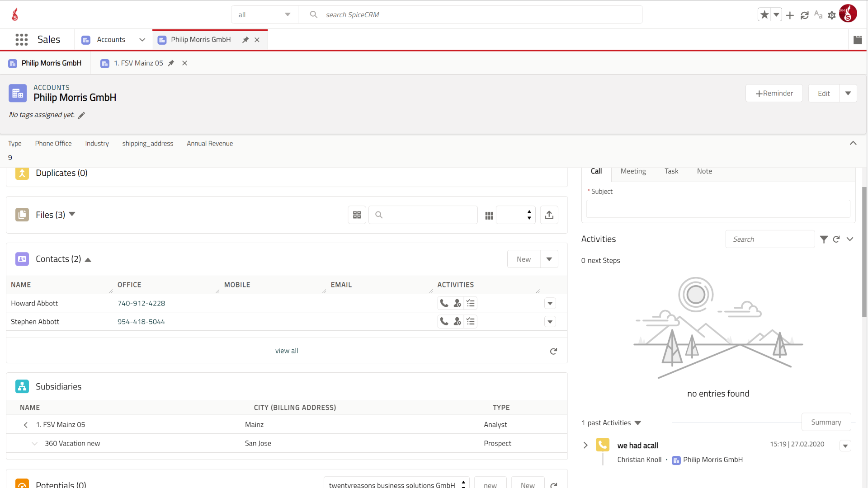
Task: Click the Activities search field
Action: click(770, 239)
